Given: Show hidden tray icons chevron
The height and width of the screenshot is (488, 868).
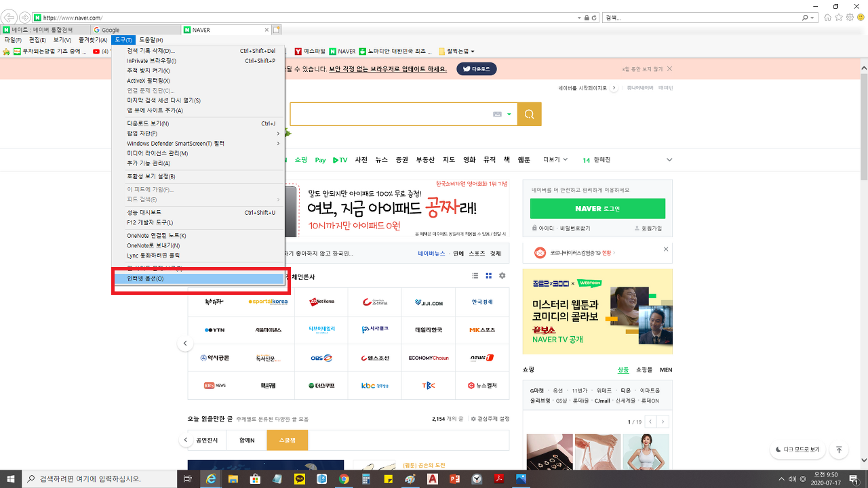Looking at the screenshot, I should pos(781,479).
